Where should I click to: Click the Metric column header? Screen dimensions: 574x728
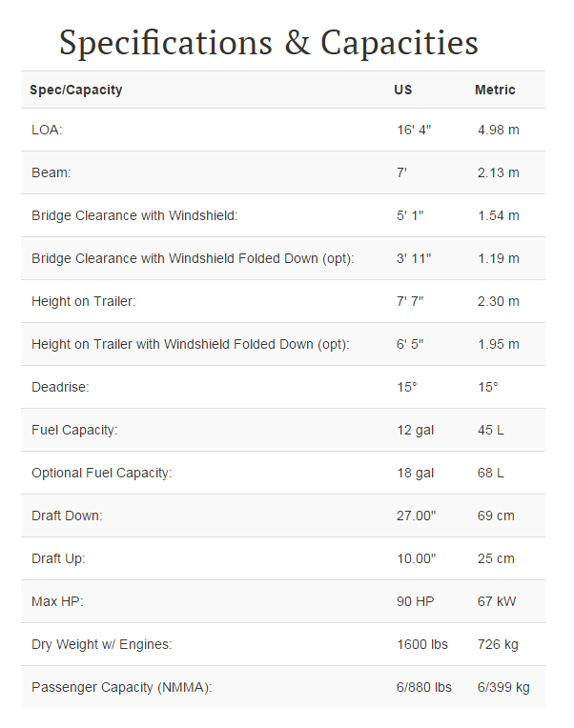pos(495,90)
